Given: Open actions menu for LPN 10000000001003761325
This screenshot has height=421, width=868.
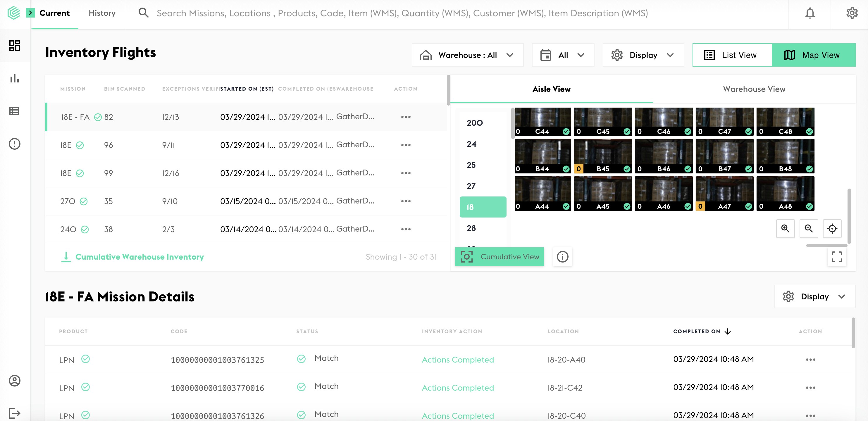Looking at the screenshot, I should point(810,359).
